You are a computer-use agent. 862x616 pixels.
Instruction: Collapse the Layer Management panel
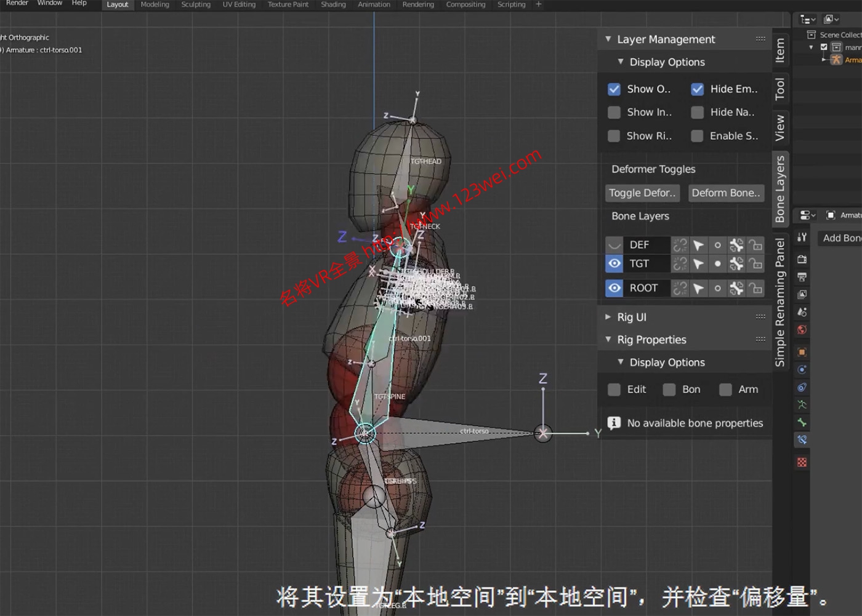point(608,39)
